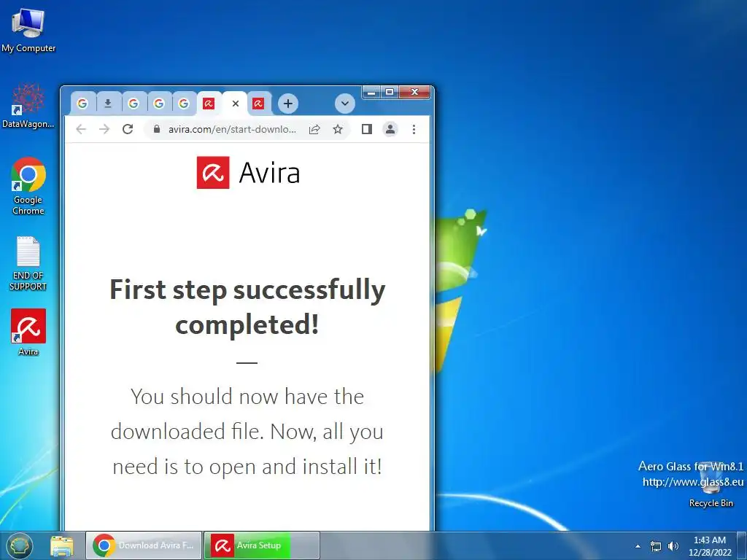Show hidden system tray icons
747x560 pixels.
[x=638, y=546]
